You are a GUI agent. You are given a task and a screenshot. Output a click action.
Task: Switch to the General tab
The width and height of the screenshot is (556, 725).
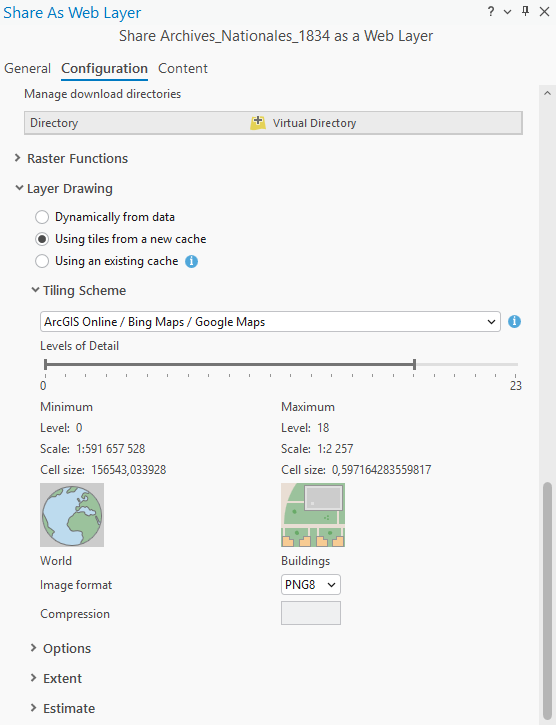(27, 68)
